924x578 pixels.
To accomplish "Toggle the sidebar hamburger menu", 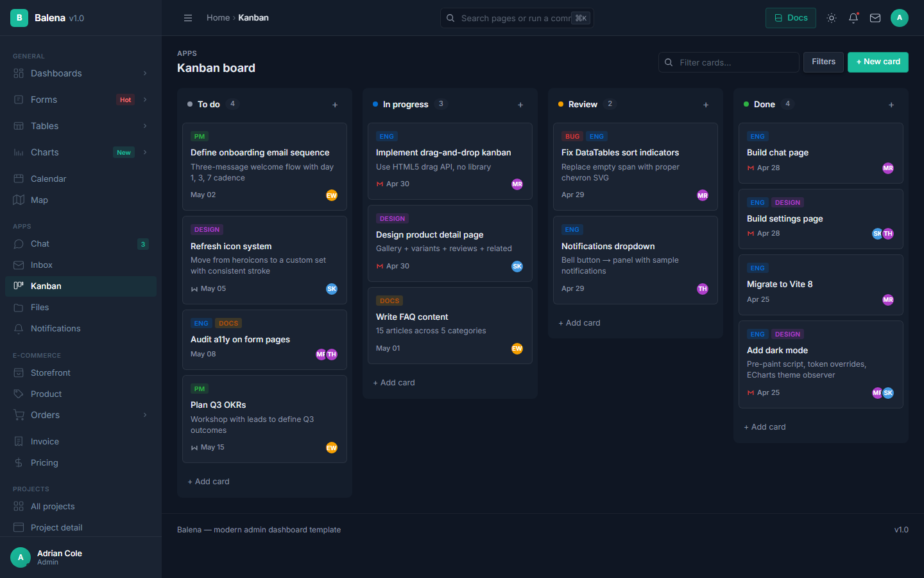I will (x=188, y=18).
